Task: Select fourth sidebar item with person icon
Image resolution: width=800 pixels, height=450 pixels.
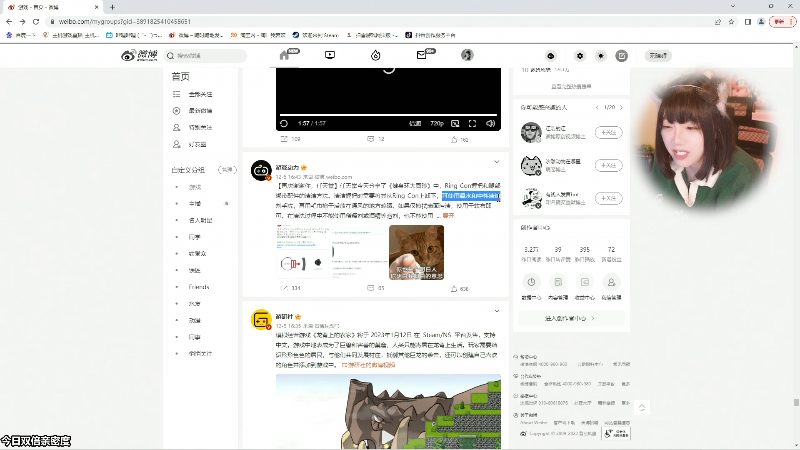Action: click(x=194, y=144)
